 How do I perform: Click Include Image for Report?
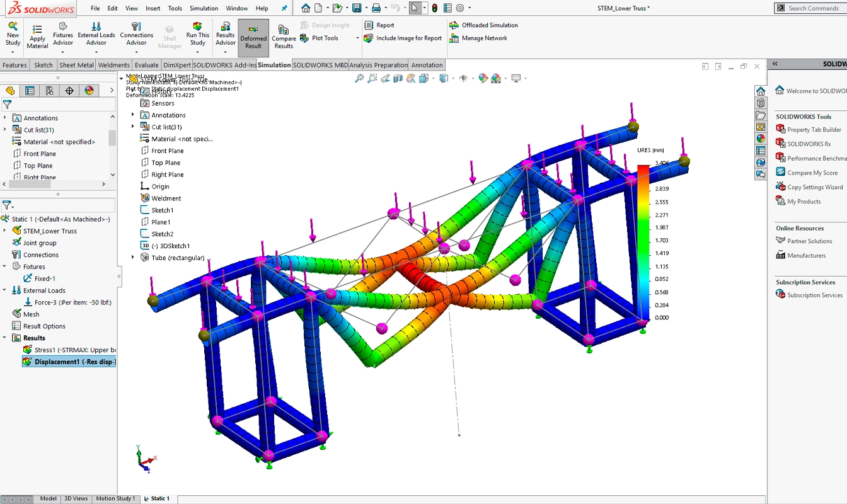tap(403, 38)
